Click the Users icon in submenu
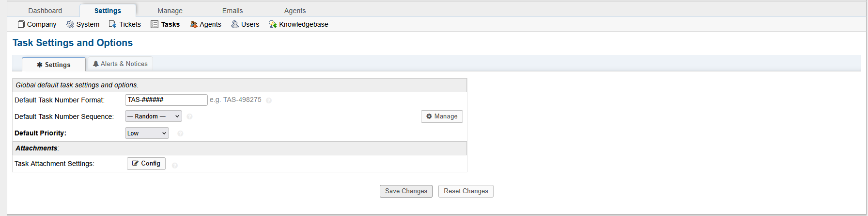This screenshot has height=216, width=868. tap(235, 24)
